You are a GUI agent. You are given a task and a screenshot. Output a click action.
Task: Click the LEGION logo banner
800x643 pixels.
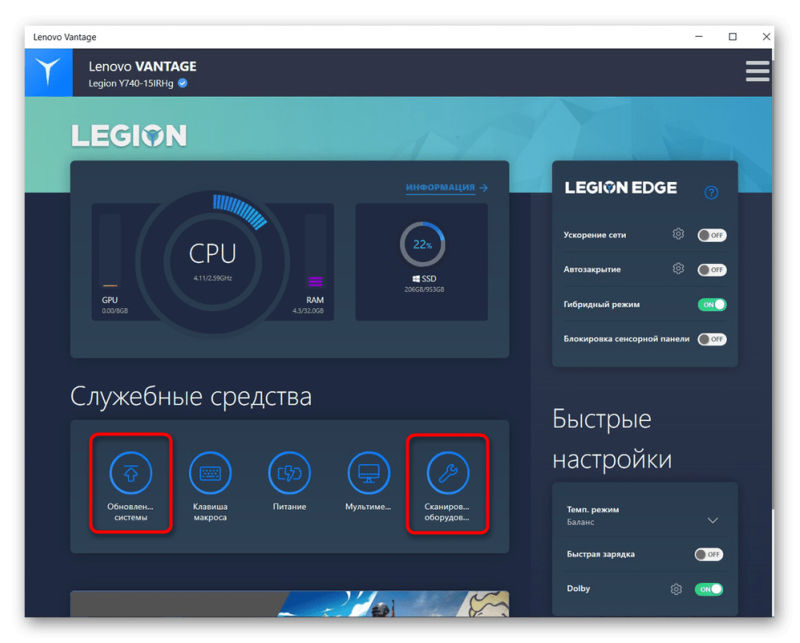click(x=129, y=136)
